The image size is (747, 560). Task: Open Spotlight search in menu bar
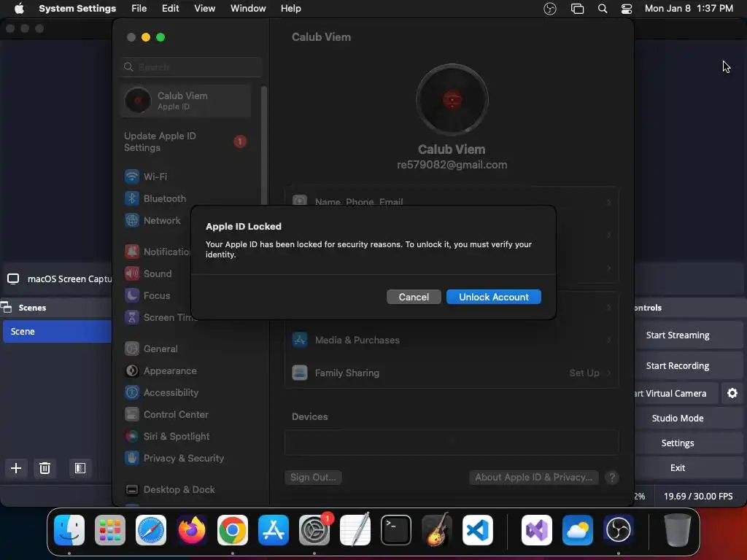[602, 9]
